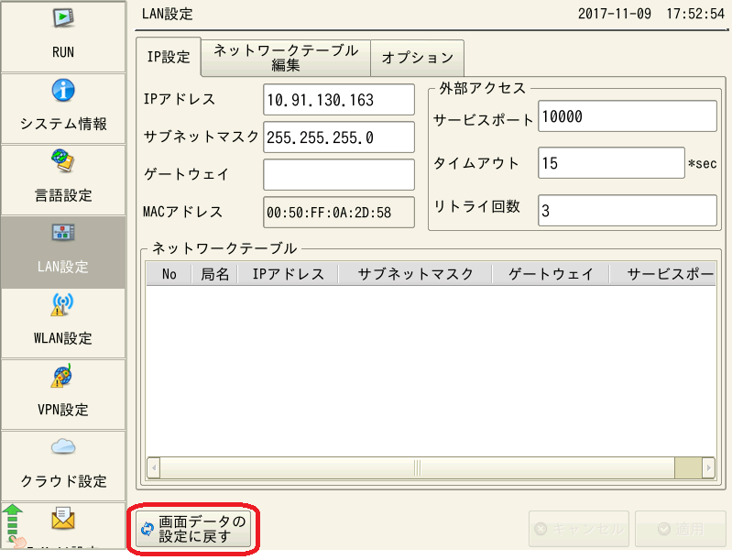Switch to ネットワークテーブル編集 tab
Screen dimensions: 732x560
point(285,58)
